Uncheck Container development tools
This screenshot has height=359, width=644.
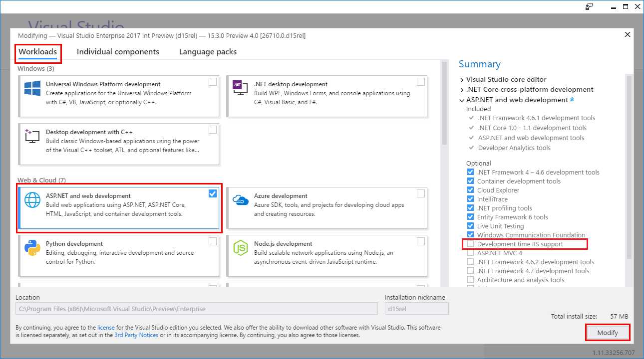[470, 181]
